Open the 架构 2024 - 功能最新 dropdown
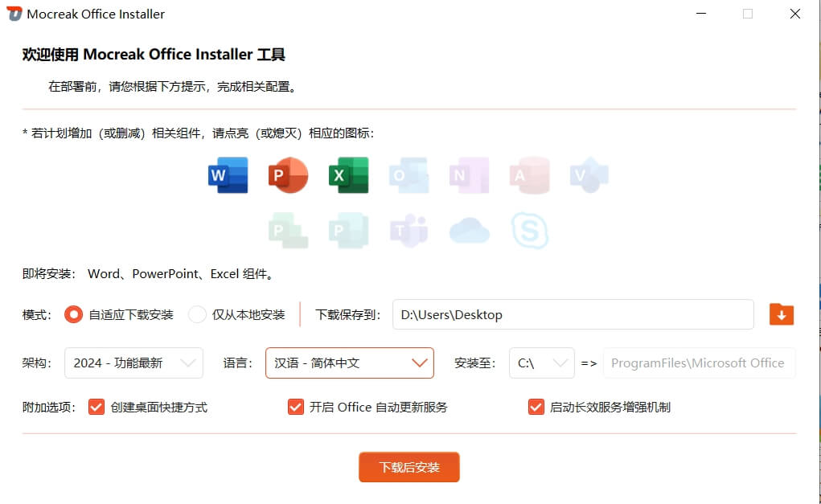Screen dimensions: 821x504 tap(133, 363)
